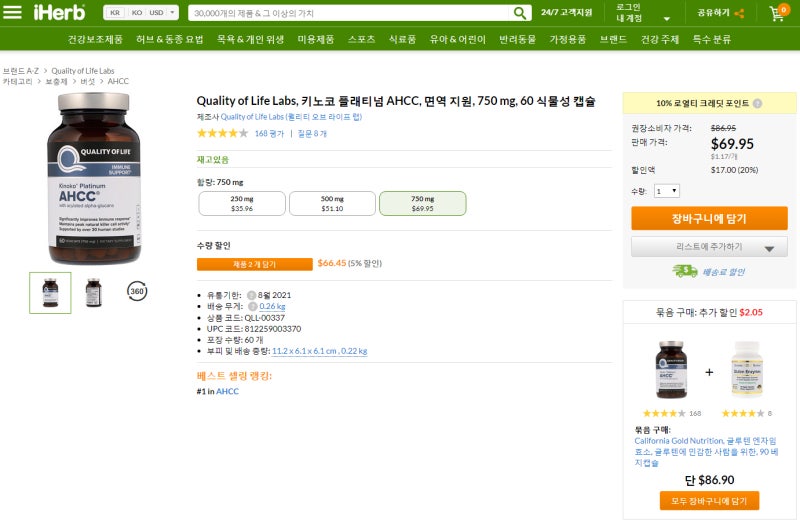Open the quantity dropdown
The height and width of the screenshot is (523, 800).
pyautogui.click(x=666, y=191)
